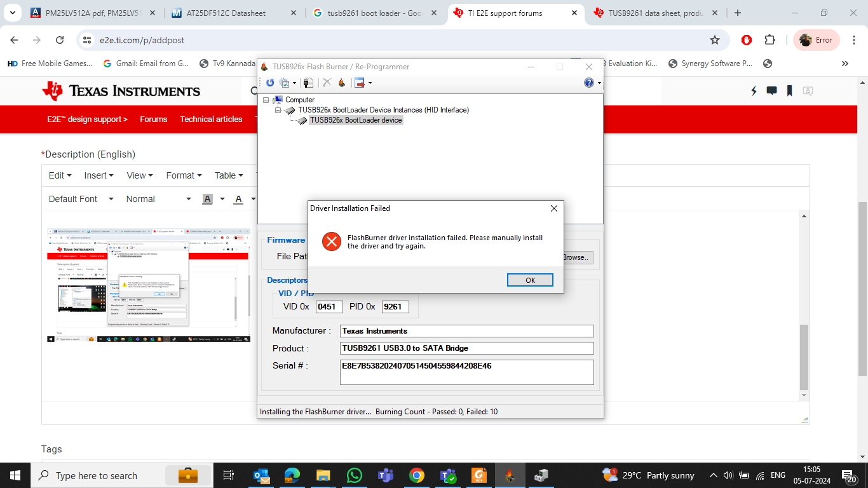Click the VID 0x input field
Viewport: 868px width, 488px height.
point(329,307)
